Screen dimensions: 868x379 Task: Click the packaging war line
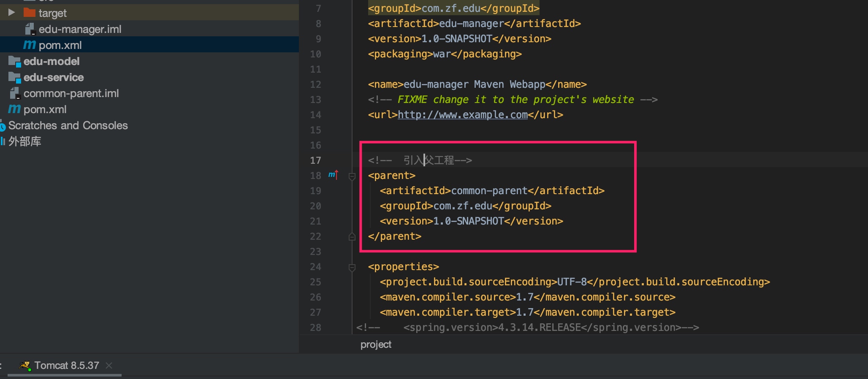point(445,54)
